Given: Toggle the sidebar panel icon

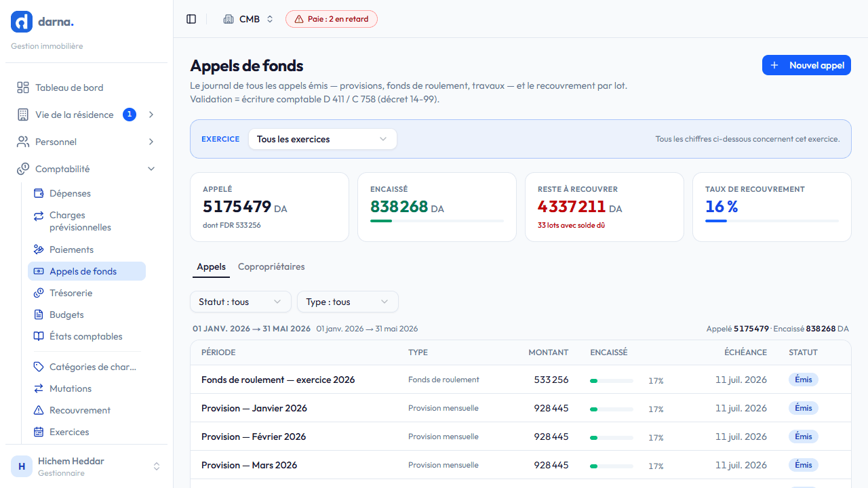Looking at the screenshot, I should pos(191,19).
